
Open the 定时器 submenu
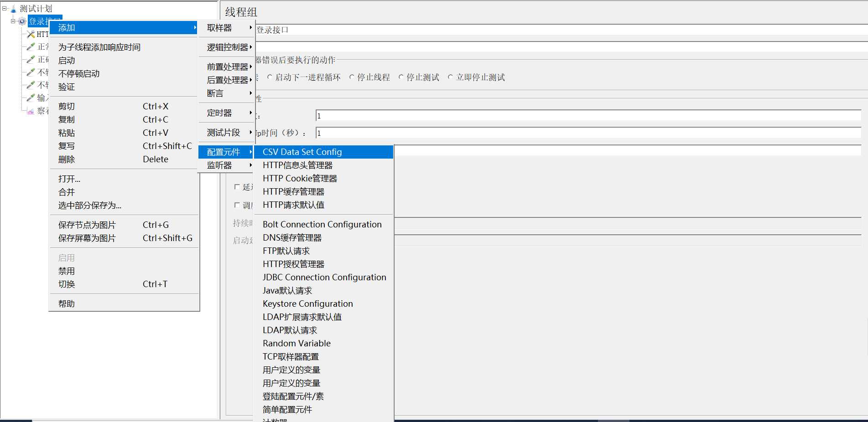(227, 113)
